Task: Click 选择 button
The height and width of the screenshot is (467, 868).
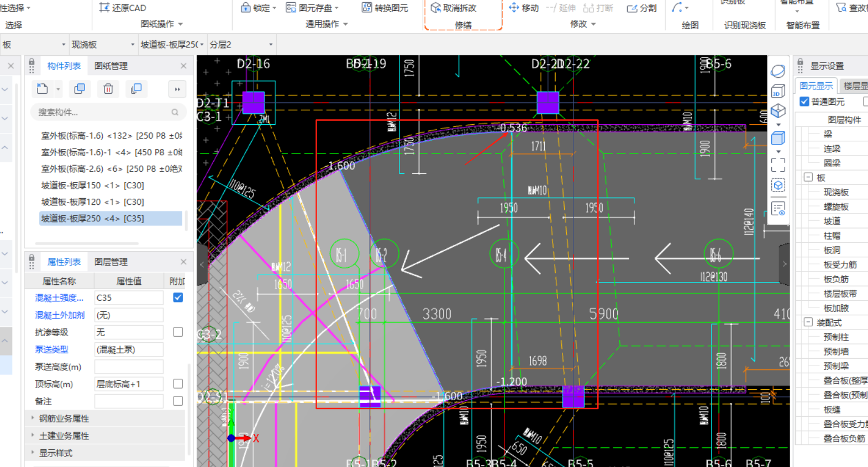Action: [14, 25]
